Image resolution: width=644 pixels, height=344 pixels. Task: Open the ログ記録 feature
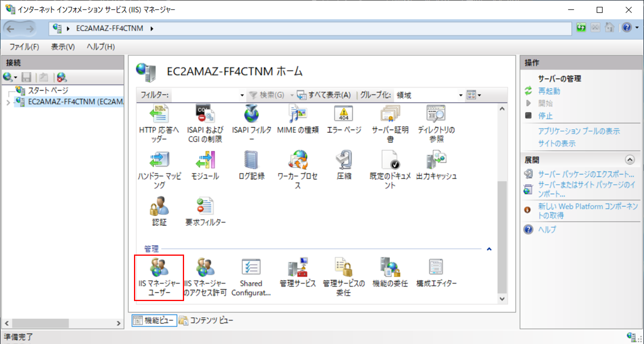point(251,166)
